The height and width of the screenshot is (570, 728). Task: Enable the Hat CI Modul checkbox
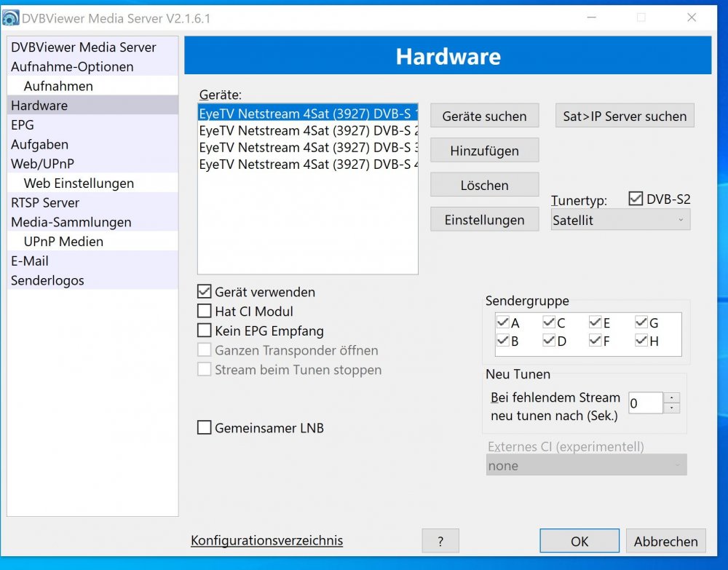tap(205, 312)
